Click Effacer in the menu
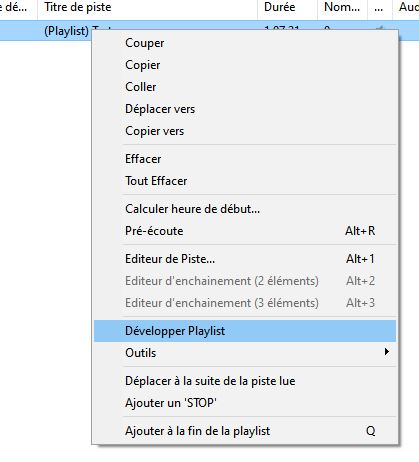419x462 pixels. 245,159
